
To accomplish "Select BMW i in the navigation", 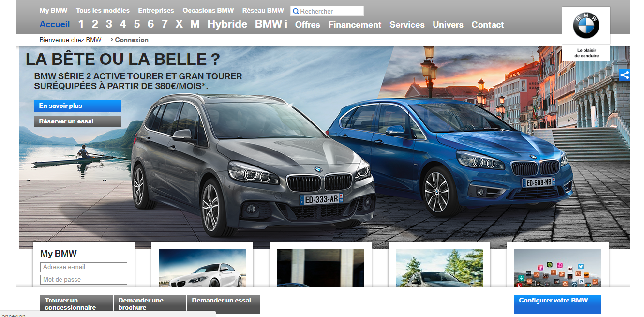I will pyautogui.click(x=271, y=24).
